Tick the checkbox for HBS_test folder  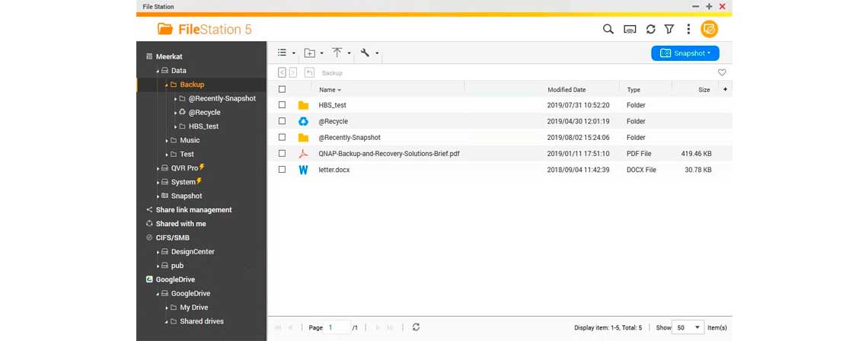point(282,105)
